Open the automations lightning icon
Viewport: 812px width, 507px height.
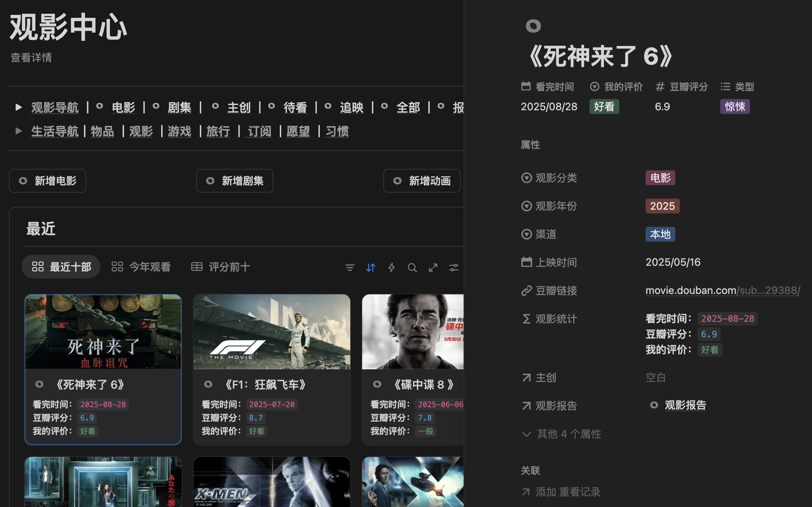[x=391, y=267]
